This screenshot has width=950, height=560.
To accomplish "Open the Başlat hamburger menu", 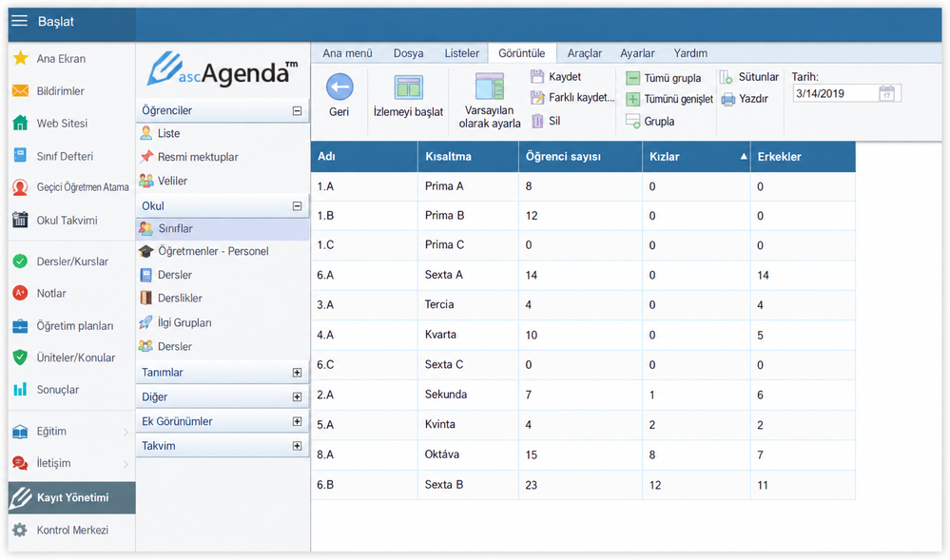I will (19, 21).
